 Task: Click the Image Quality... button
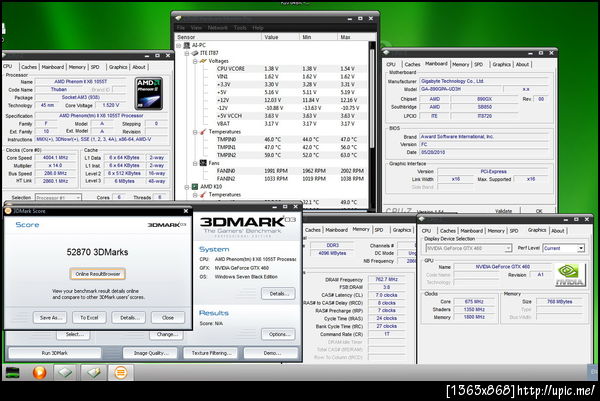click(x=151, y=353)
